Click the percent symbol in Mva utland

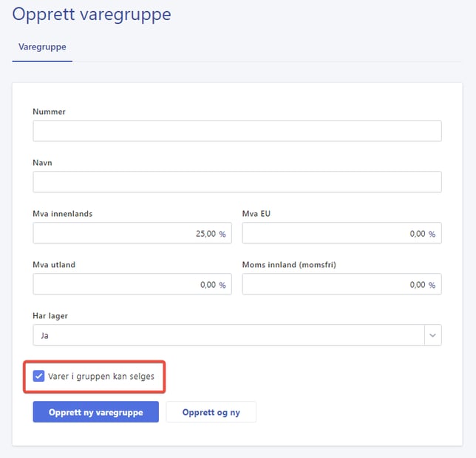click(222, 284)
